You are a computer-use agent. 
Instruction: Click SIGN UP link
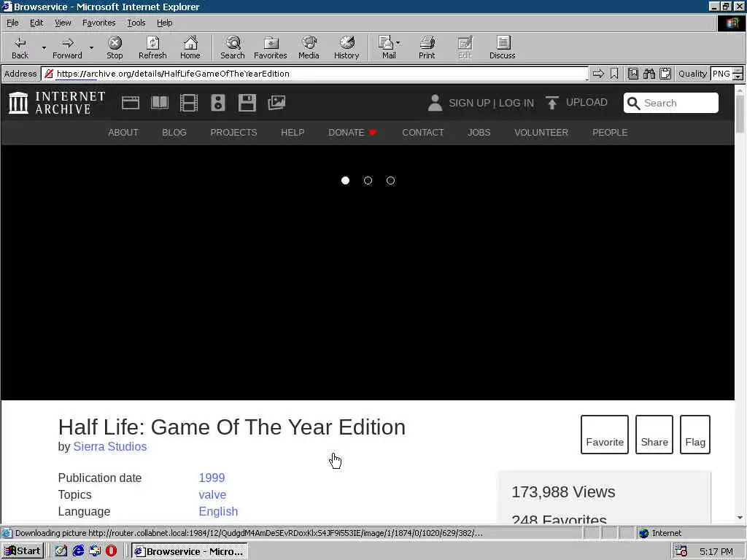(x=469, y=103)
